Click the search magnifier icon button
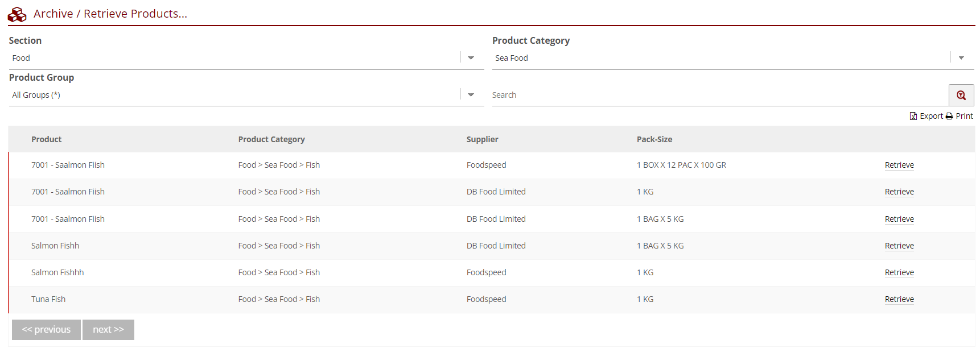The image size is (980, 356). click(961, 95)
